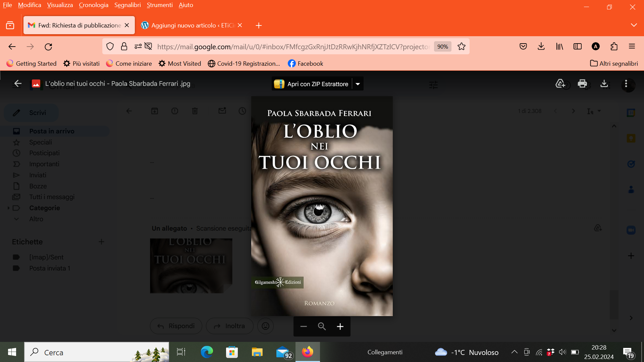
Task: Bookmark this page with star
Action: [x=462, y=47]
